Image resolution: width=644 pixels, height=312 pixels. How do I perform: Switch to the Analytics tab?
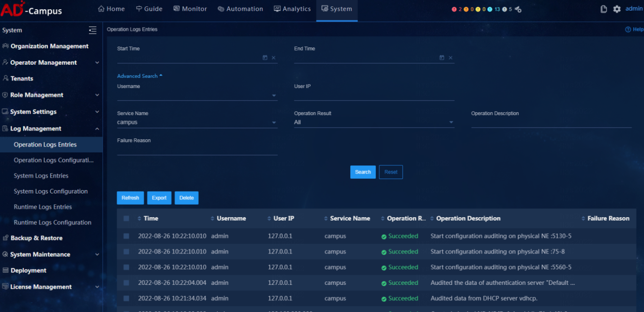(x=292, y=9)
